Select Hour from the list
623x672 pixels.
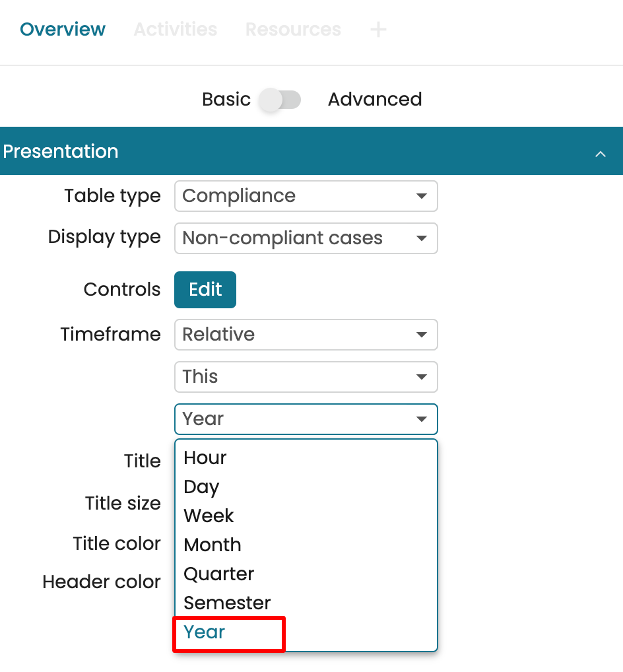pos(205,458)
